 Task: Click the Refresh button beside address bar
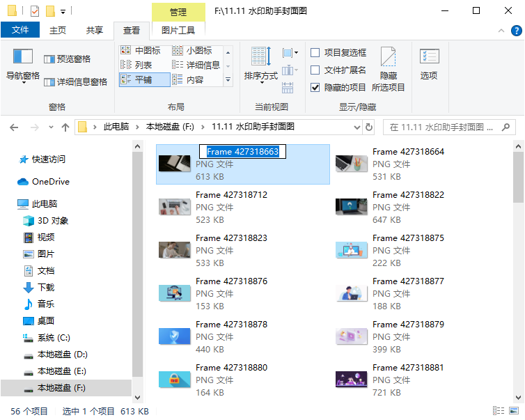[369, 127]
